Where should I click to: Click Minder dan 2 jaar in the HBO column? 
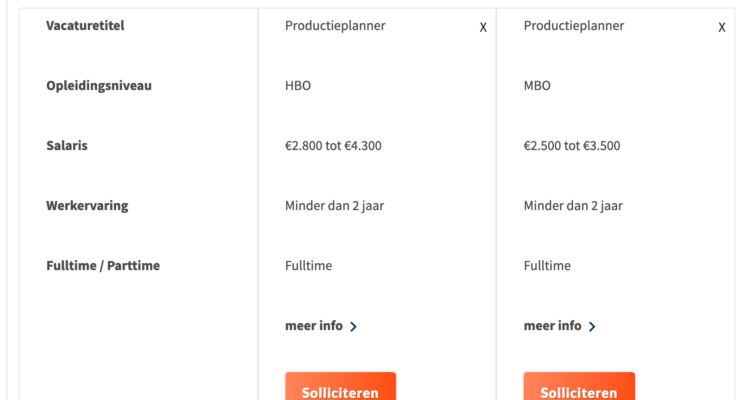tap(335, 206)
